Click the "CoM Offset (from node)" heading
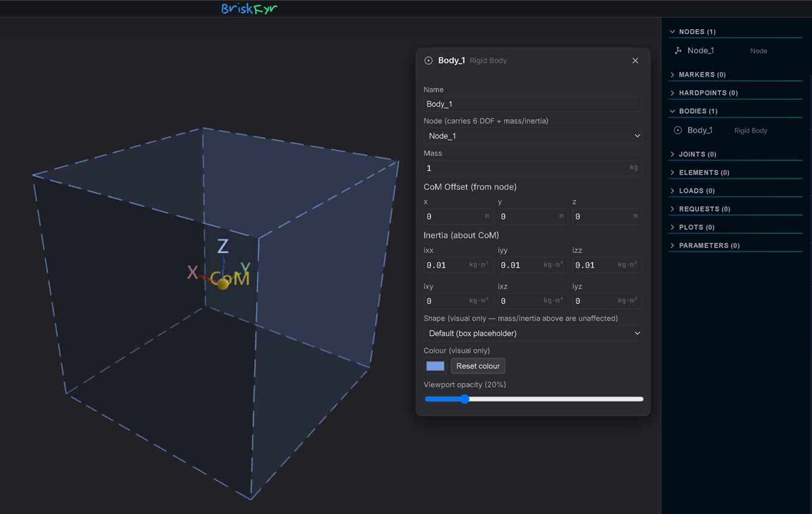 tap(470, 187)
